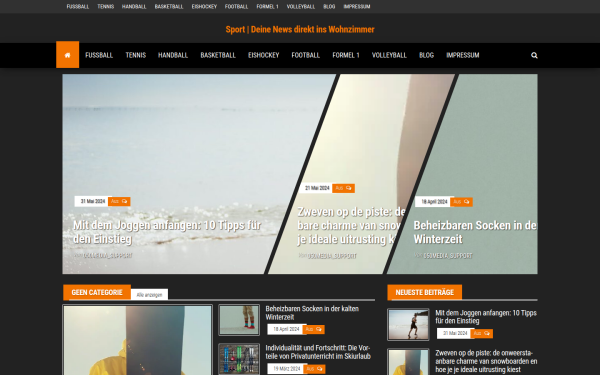Open Basketball in top bar menu

coord(169,7)
